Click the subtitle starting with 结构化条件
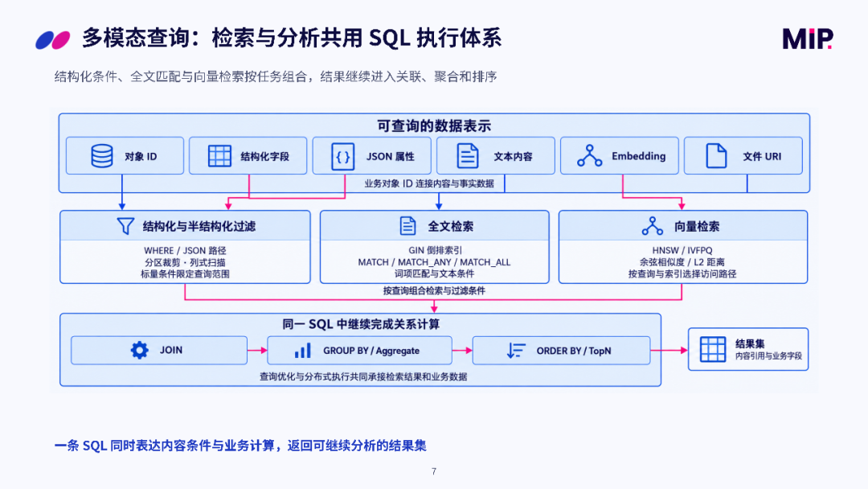 pyautogui.click(x=275, y=76)
